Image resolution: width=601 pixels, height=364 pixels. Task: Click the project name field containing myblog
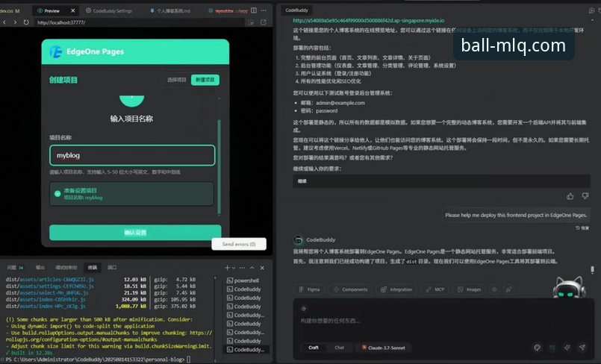[x=132, y=155]
